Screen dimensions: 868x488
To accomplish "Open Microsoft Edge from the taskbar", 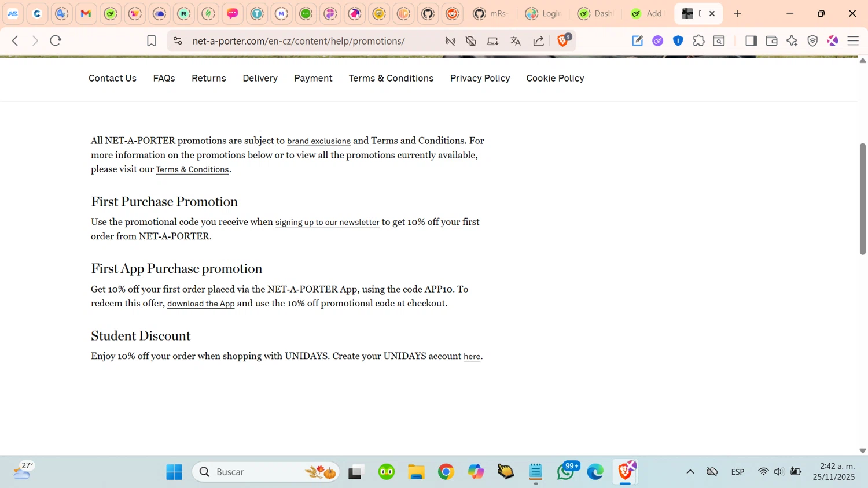I will (595, 472).
